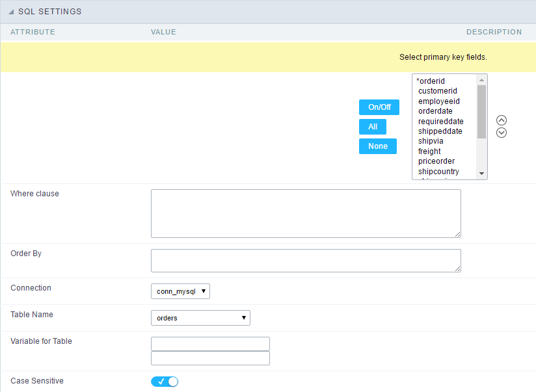
Task: Select the freight field in the list
Action: (429, 151)
